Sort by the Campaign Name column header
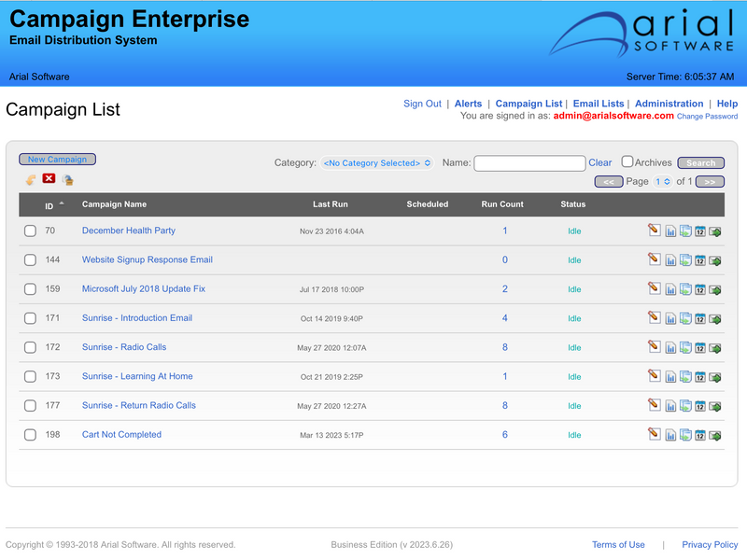The height and width of the screenshot is (560, 747). pos(114,204)
